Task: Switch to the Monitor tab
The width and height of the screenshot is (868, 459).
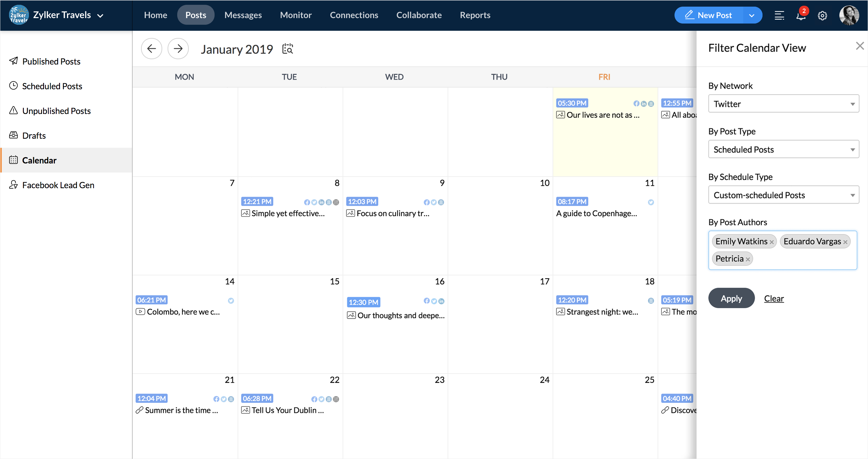Action: point(295,15)
